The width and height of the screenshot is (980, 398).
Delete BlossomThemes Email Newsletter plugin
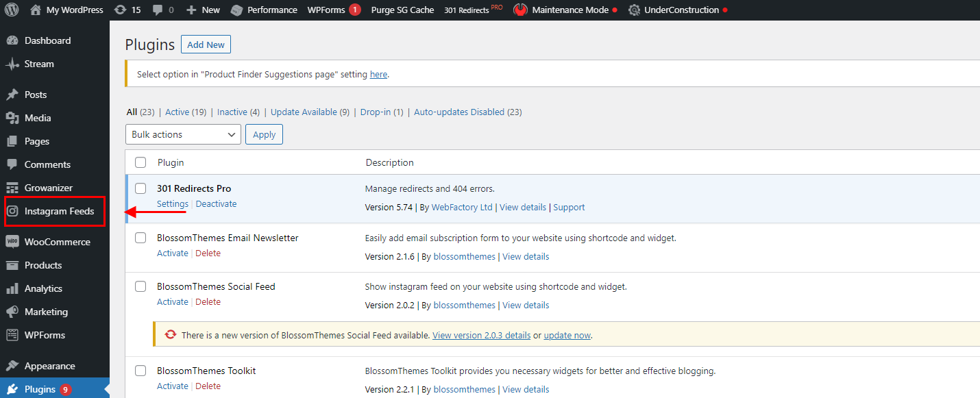coord(208,253)
